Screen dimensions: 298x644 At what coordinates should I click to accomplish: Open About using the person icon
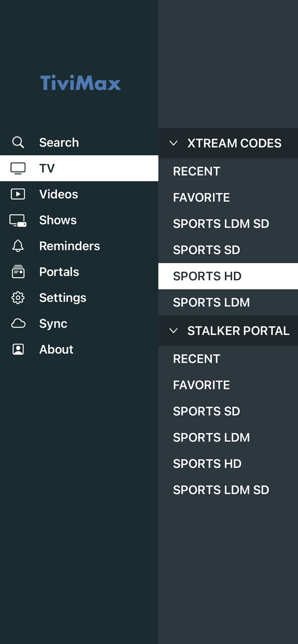[18, 349]
